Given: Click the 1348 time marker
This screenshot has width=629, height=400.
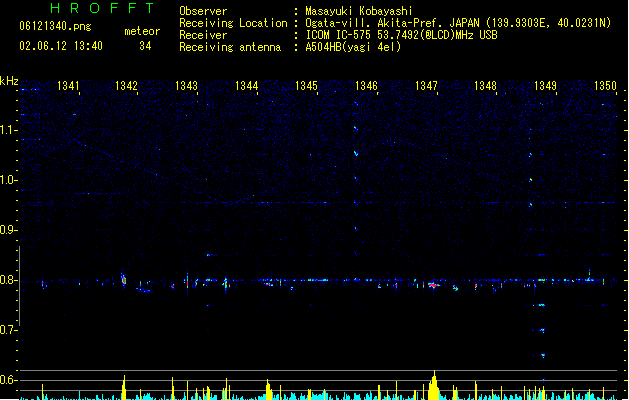Looking at the screenshot, I should 485,86.
